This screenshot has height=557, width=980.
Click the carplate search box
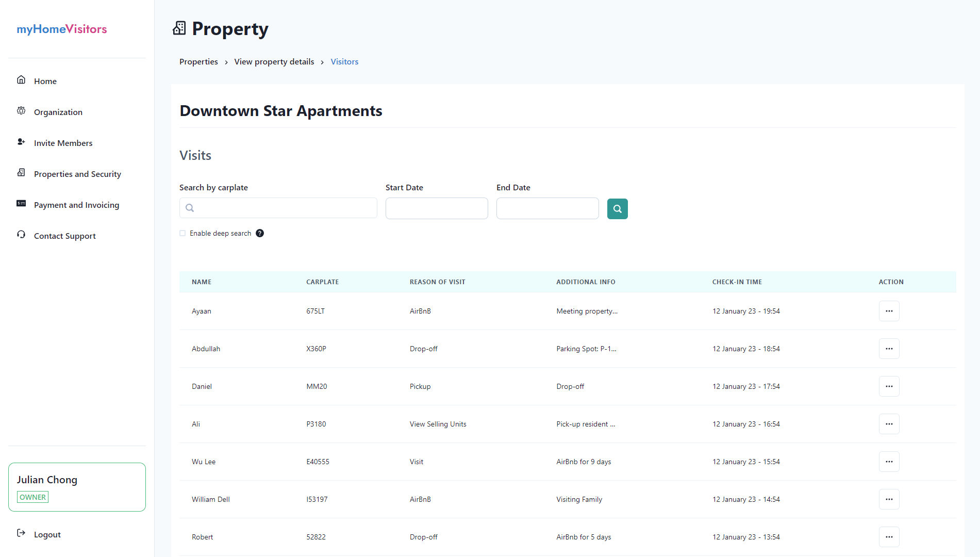[278, 208]
